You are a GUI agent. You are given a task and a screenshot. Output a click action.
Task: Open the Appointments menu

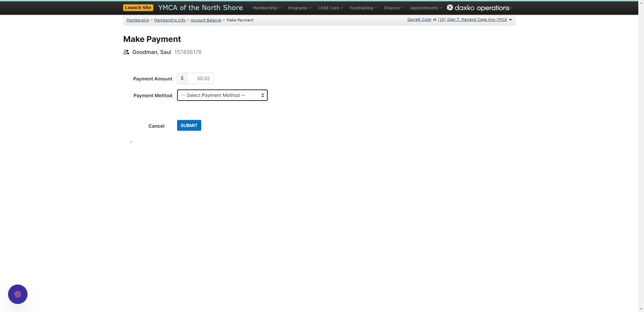click(x=426, y=8)
